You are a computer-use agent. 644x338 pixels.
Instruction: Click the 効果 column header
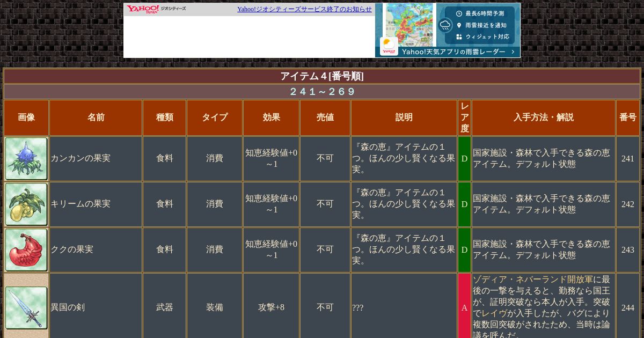click(272, 117)
